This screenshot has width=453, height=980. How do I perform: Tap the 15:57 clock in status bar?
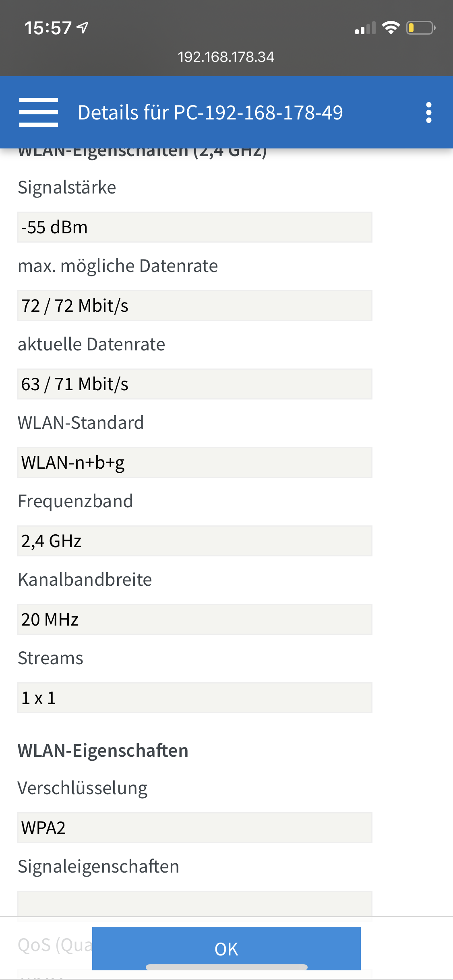point(48,28)
